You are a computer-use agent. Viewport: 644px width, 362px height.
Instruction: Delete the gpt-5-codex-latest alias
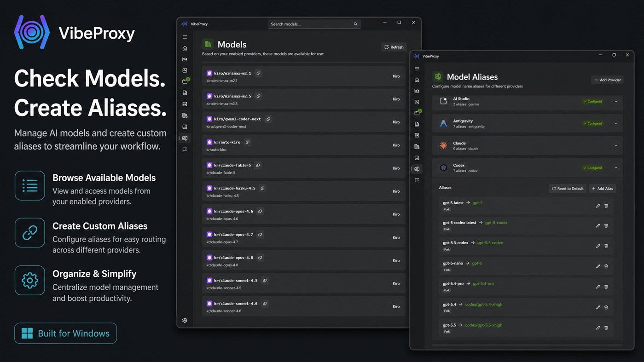(x=606, y=225)
